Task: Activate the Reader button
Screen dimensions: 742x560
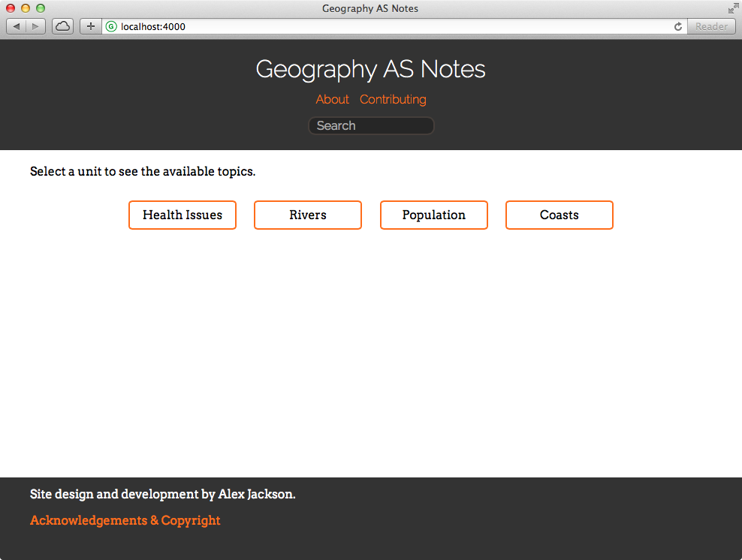Action: pyautogui.click(x=710, y=26)
